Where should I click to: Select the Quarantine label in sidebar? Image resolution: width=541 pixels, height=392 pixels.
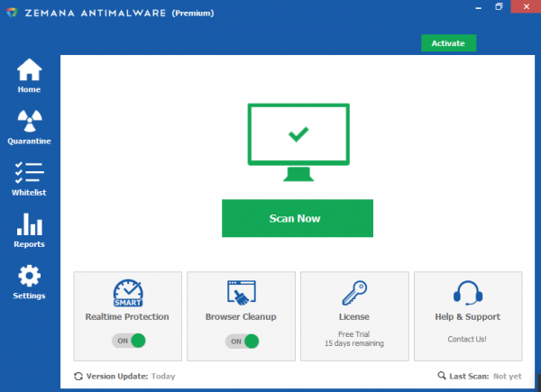coord(30,141)
